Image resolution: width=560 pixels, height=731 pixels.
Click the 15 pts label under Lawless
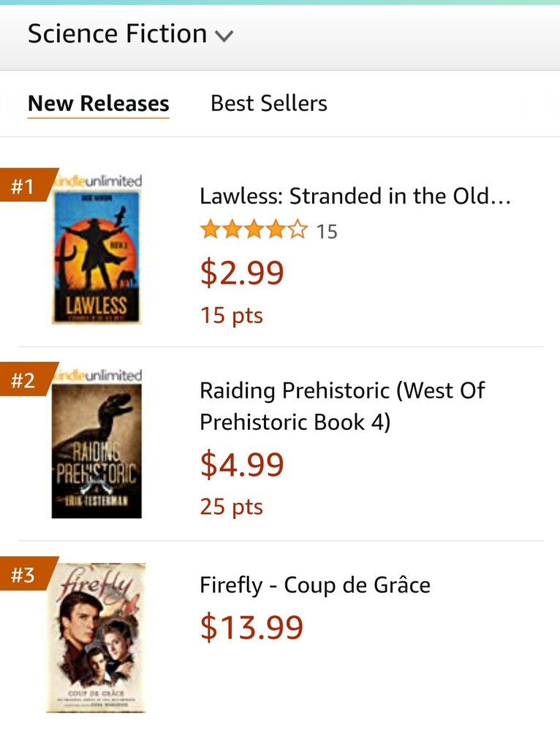(231, 315)
